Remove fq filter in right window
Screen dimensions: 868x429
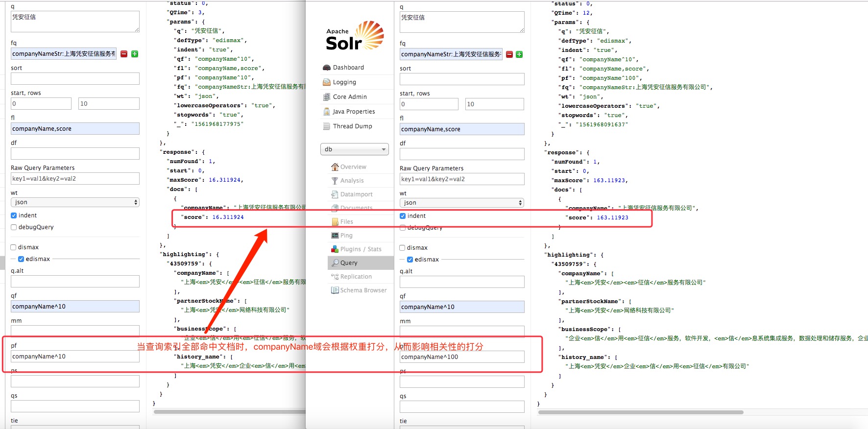point(509,54)
